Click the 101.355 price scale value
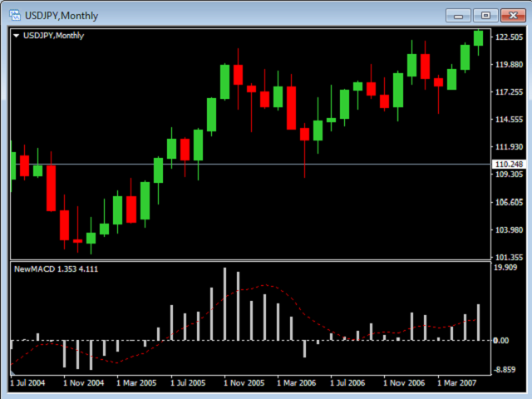The width and height of the screenshot is (532, 399). 509,258
